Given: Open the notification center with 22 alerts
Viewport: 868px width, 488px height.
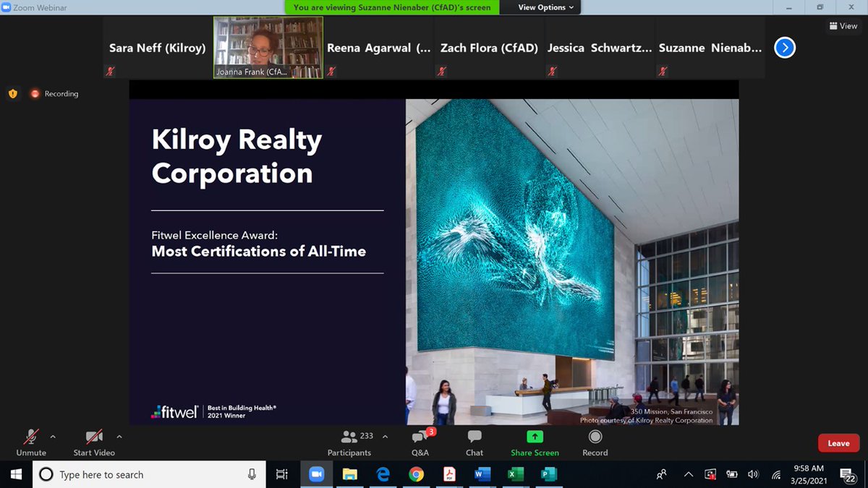Looking at the screenshot, I should coord(848,474).
